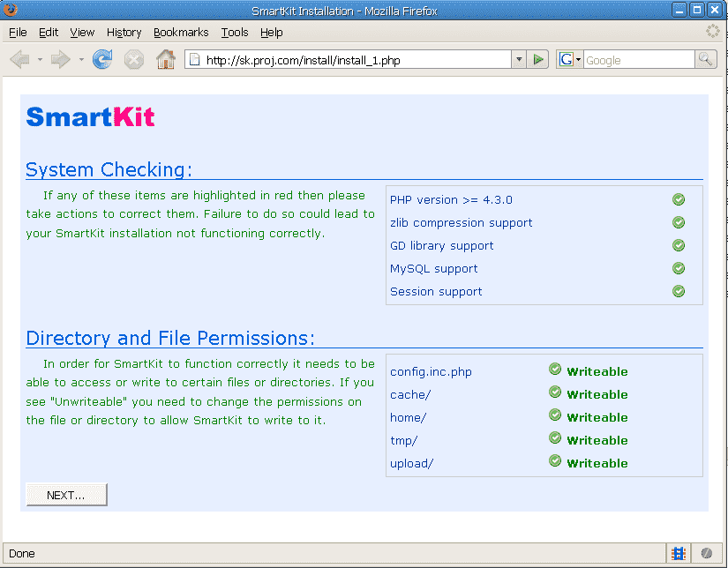728x568 pixels.
Task: Click the 'Session support' text
Action: coord(436,291)
